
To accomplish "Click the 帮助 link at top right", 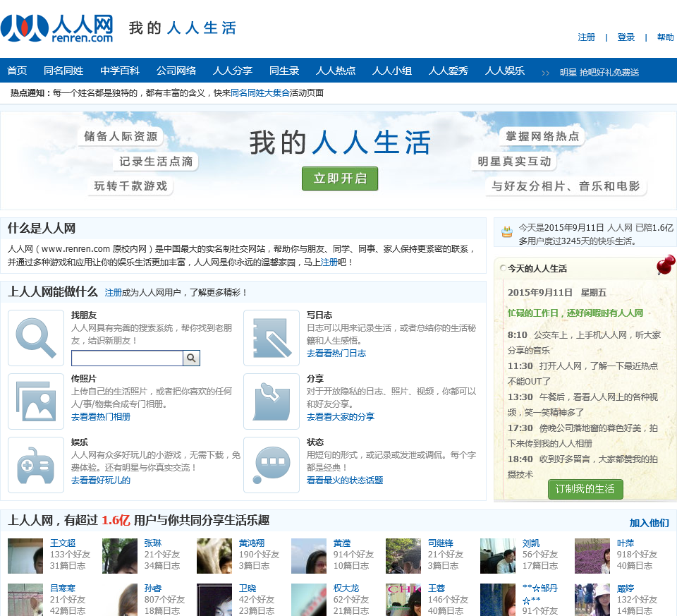I will pos(665,37).
